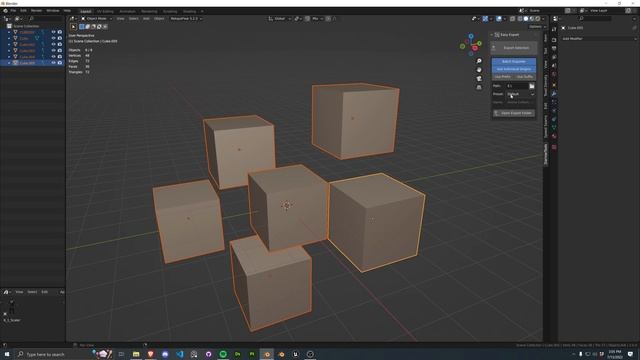Screen dimensions: 640x360
Task: Switch to material preview shading
Action: click(x=532, y=18)
